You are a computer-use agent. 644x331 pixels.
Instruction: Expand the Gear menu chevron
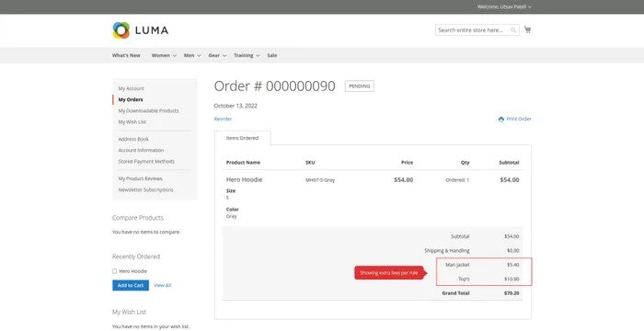click(224, 55)
